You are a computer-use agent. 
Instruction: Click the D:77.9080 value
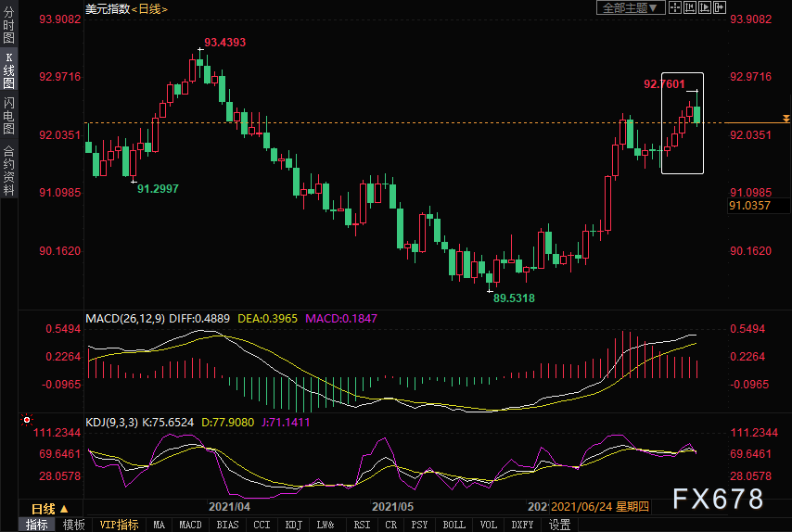(228, 423)
